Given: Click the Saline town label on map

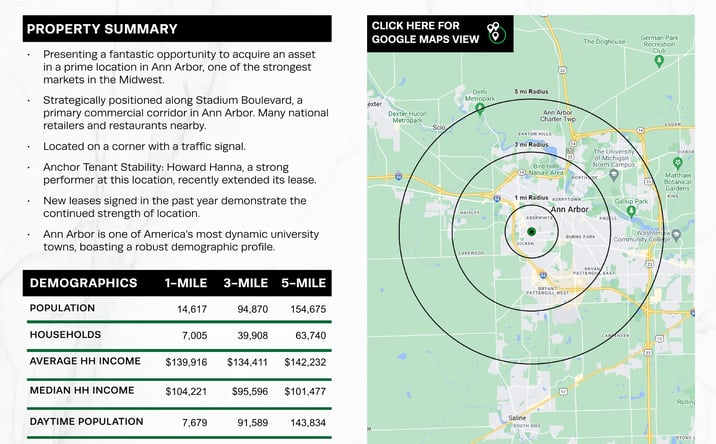Looking at the screenshot, I should pyautogui.click(x=517, y=418).
